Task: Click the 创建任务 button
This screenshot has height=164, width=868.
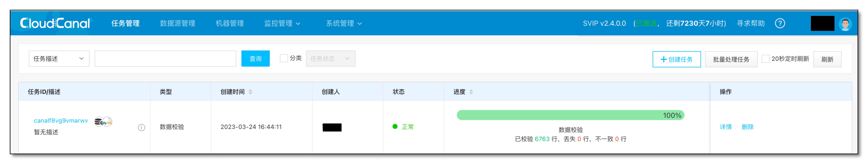Action: tap(676, 59)
